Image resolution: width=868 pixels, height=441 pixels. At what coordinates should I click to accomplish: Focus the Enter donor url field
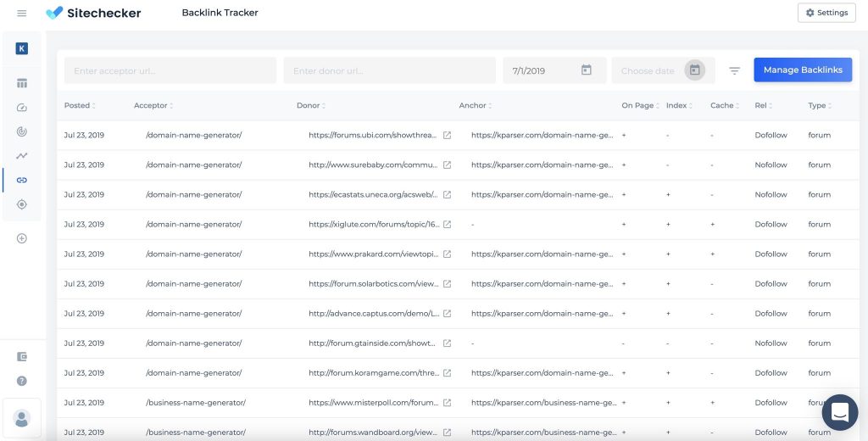(390, 71)
